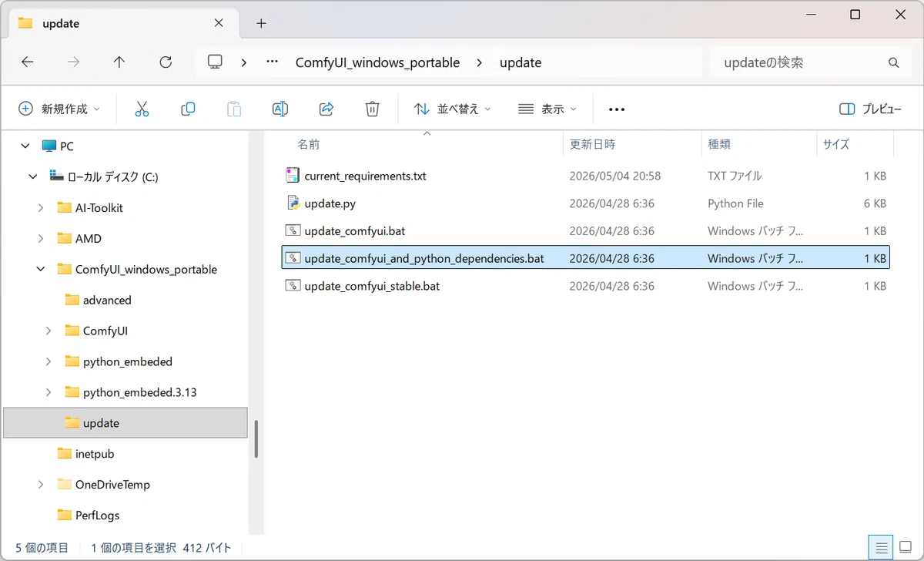The image size is (924, 561).
Task: Select the file named current_requirements.txt
Action: click(x=366, y=176)
